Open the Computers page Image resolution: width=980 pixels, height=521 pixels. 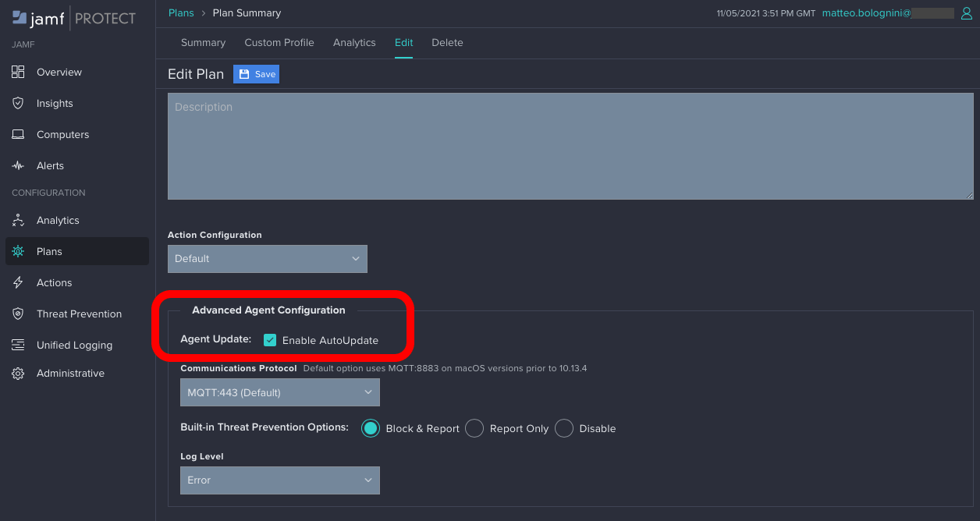(62, 134)
